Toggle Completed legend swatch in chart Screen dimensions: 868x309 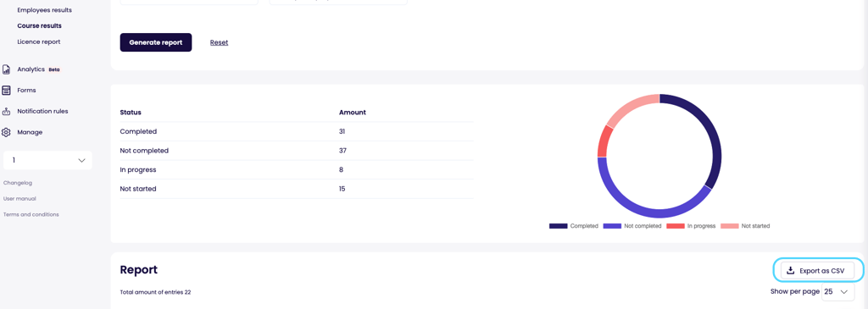[558, 226]
